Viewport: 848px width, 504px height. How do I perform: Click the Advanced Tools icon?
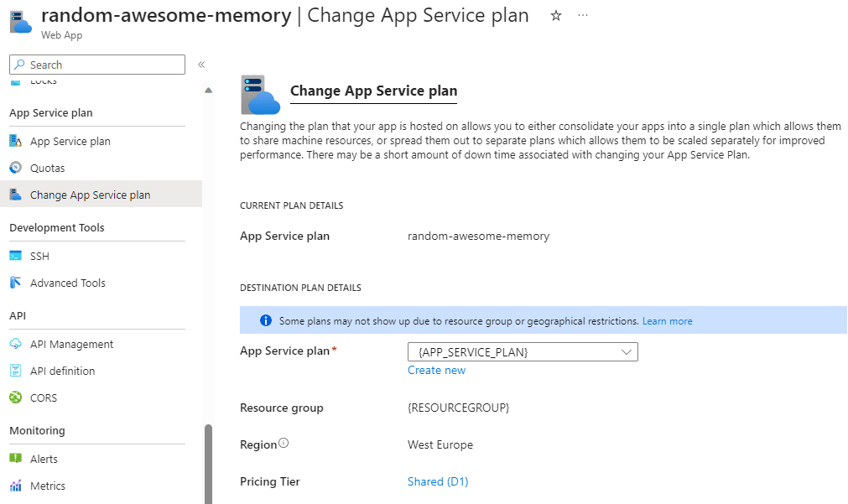pos(16,283)
